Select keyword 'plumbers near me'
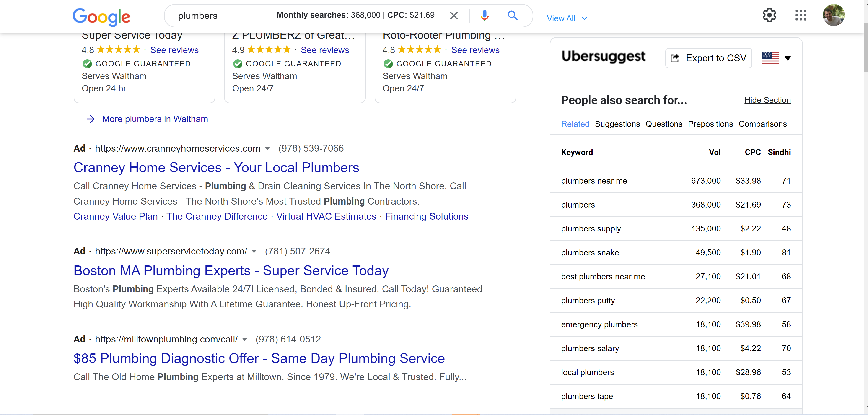Viewport: 868px width, 415px height. [594, 181]
